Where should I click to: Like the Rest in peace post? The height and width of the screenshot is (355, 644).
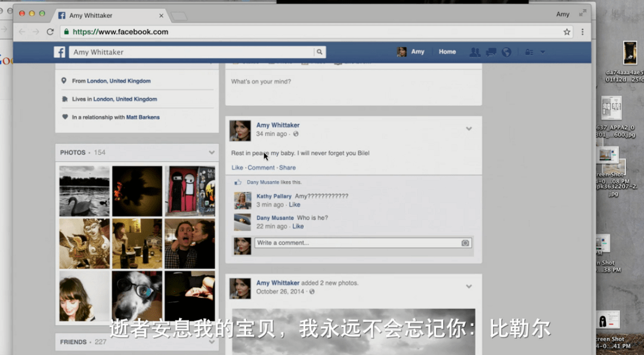(237, 168)
